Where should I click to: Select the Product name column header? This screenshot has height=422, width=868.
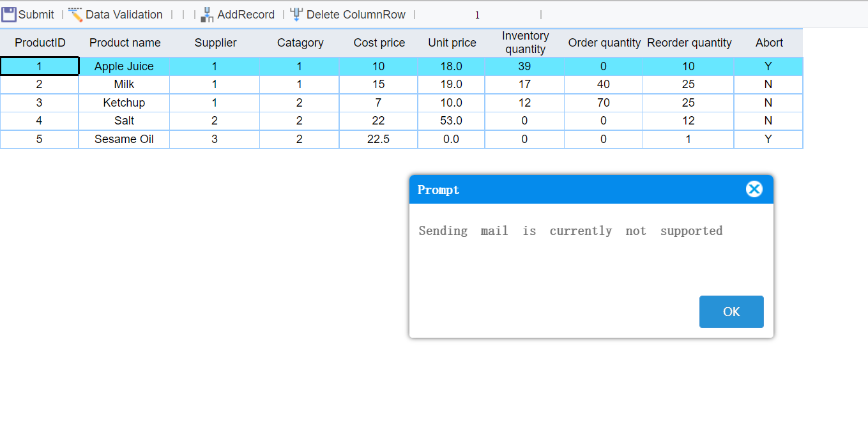(x=125, y=43)
